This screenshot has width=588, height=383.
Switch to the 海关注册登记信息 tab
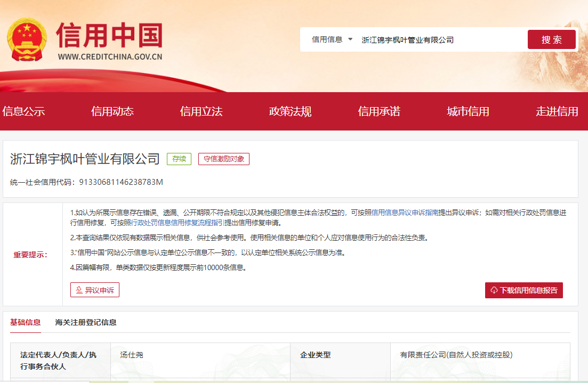tap(86, 322)
